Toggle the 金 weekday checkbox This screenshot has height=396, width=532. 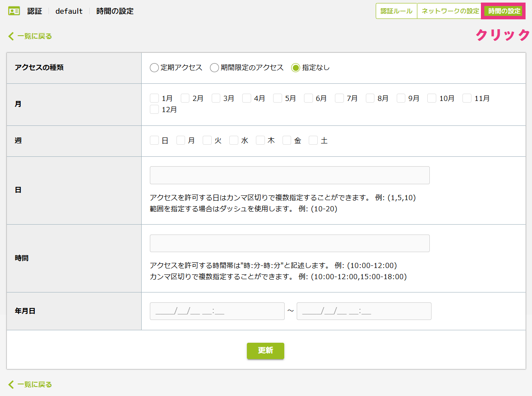pos(287,140)
